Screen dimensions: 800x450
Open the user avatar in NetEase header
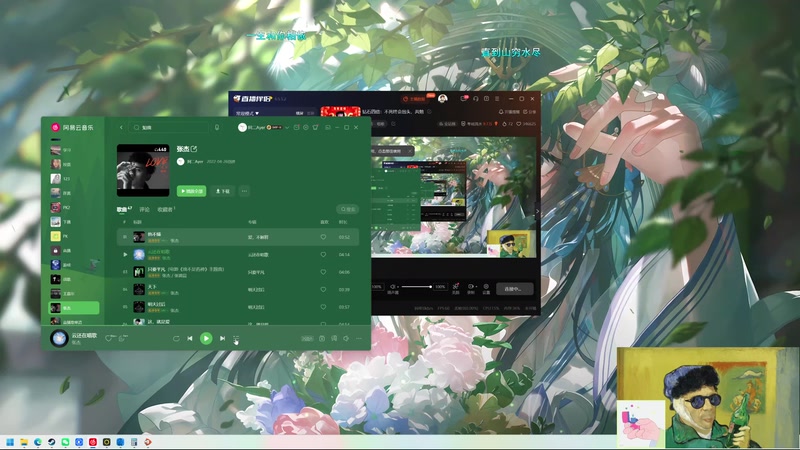242,128
